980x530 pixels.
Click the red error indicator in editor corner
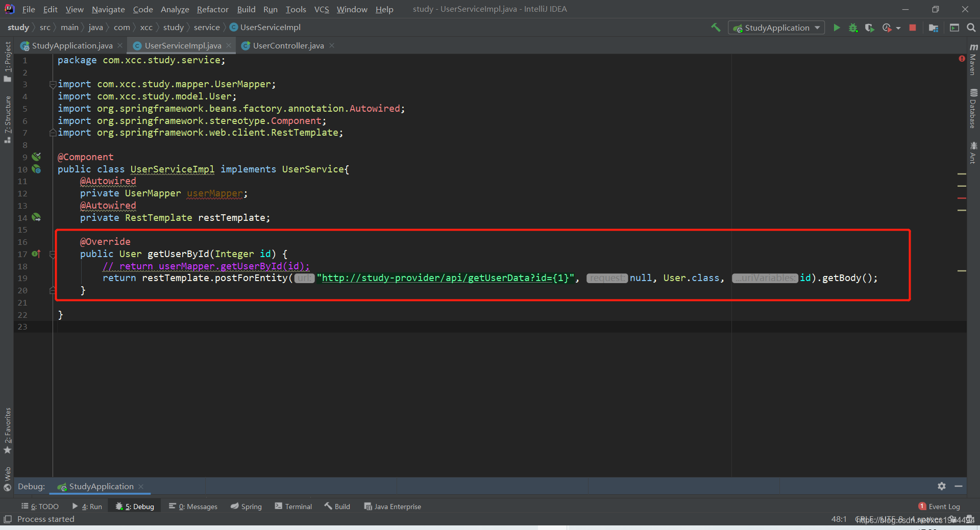tap(962, 59)
